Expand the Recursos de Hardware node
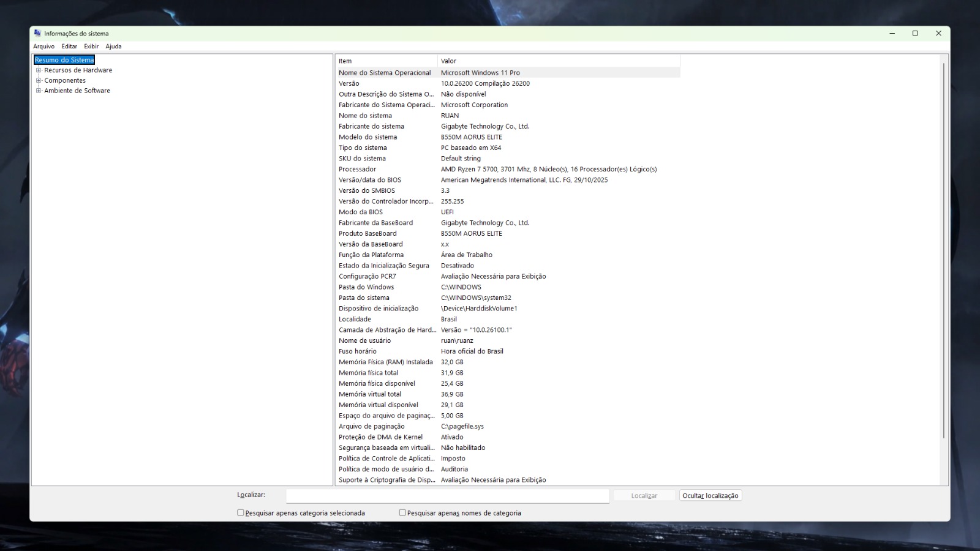 [39, 70]
